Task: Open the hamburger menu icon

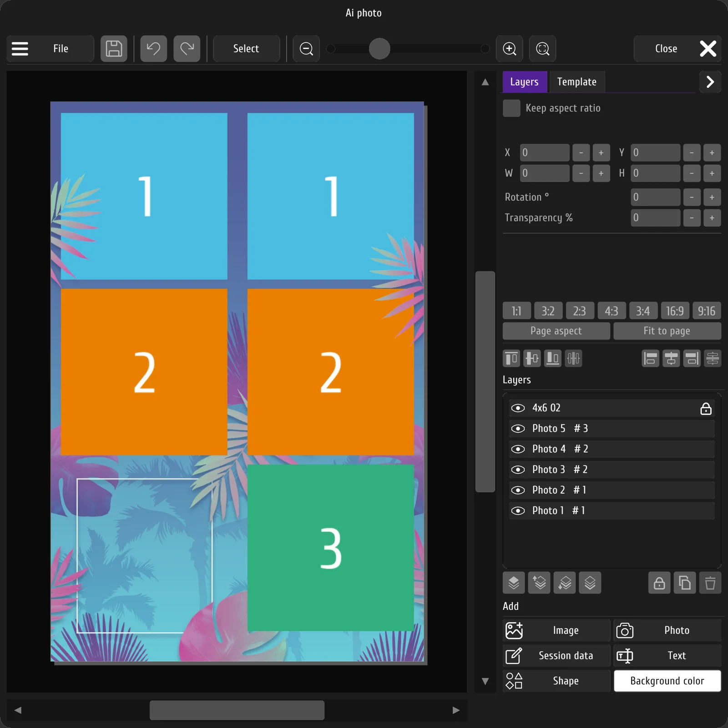Action: coord(20,49)
